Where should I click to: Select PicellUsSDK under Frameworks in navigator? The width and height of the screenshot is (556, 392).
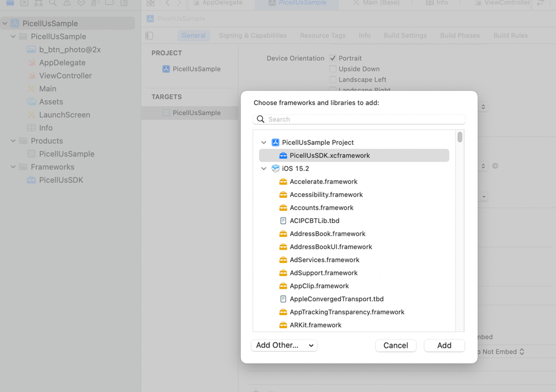[x=55, y=180]
